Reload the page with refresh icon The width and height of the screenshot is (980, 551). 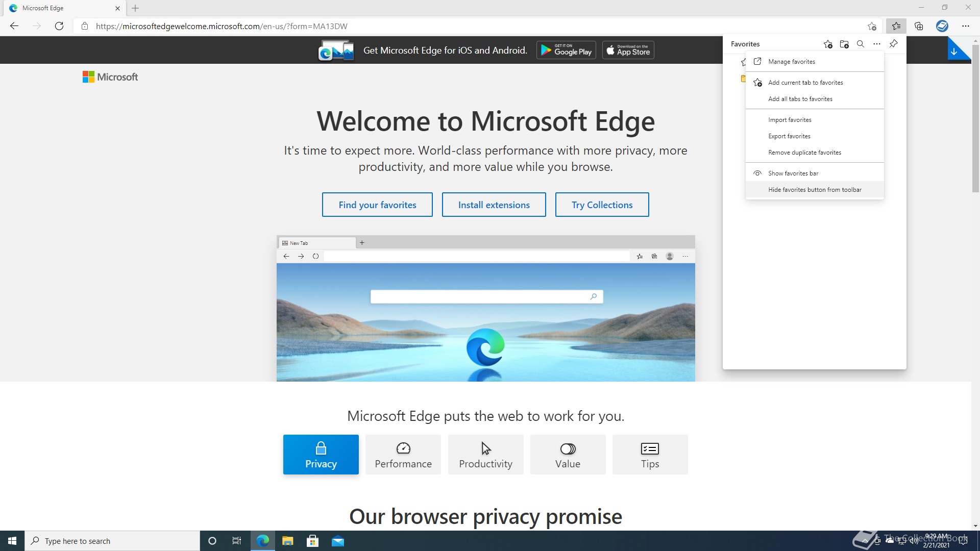point(59,26)
